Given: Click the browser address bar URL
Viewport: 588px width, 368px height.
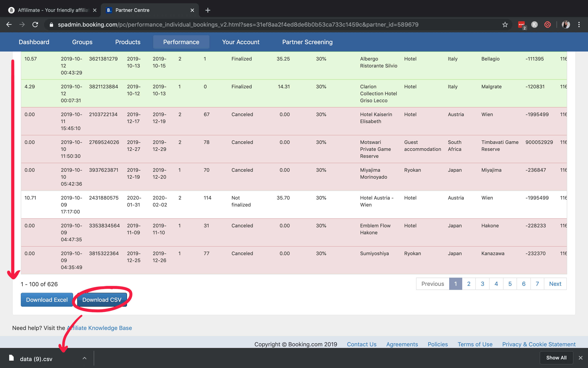Looking at the screenshot, I should [x=238, y=25].
